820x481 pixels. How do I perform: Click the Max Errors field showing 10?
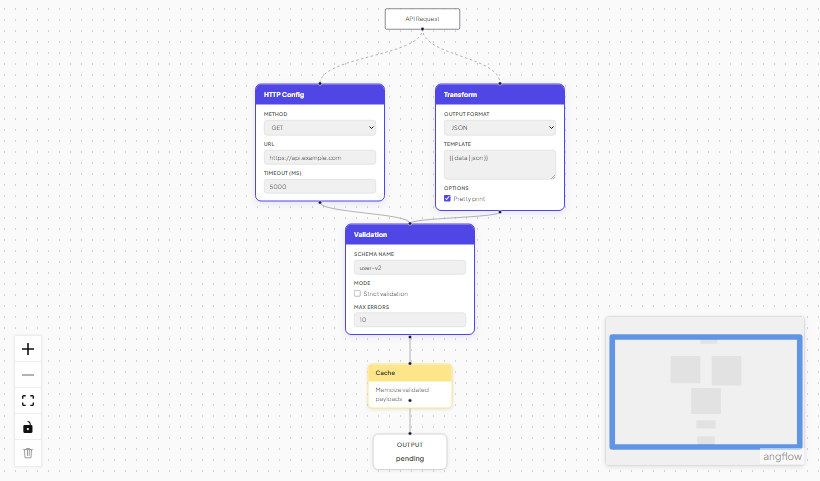[x=409, y=319]
